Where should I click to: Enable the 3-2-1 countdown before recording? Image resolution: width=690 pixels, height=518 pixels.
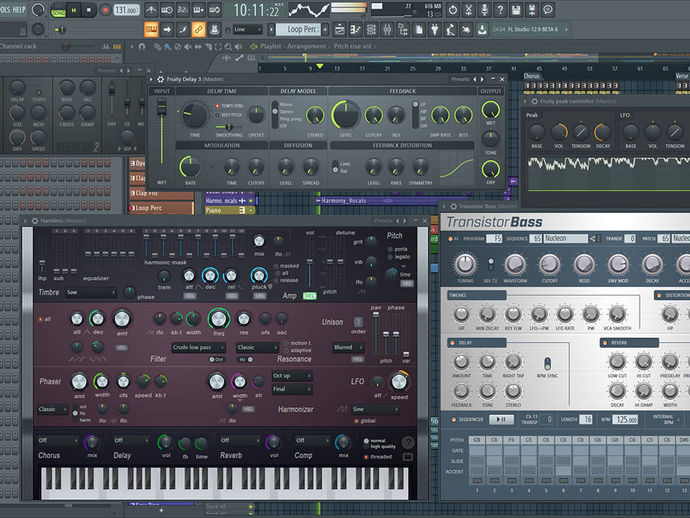182,9
